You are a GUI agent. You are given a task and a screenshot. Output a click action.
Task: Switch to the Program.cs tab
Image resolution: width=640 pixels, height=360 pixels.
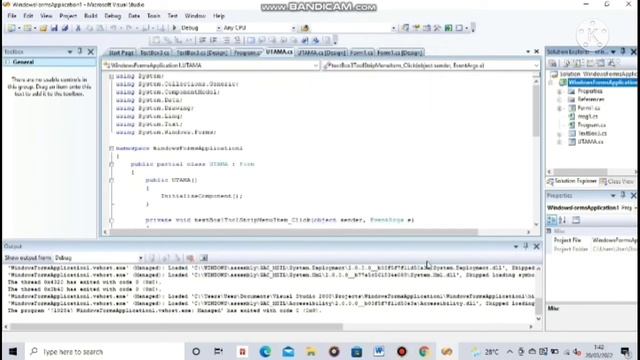pyautogui.click(x=247, y=53)
